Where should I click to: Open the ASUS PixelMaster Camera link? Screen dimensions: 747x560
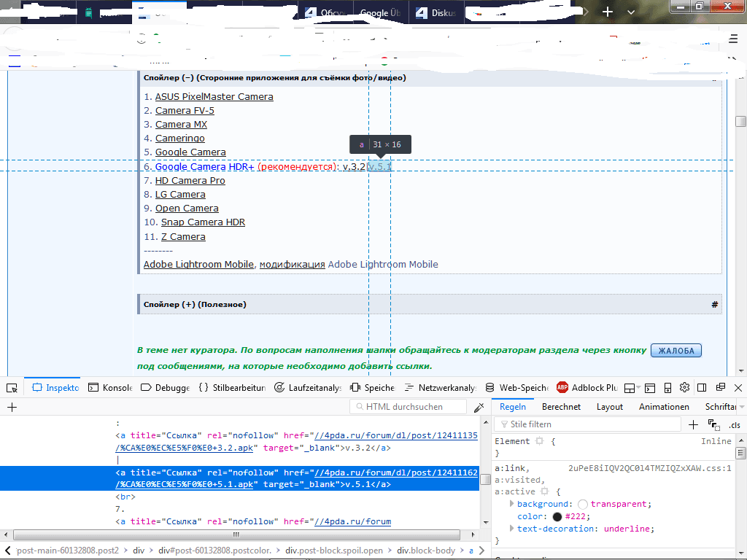214,97
